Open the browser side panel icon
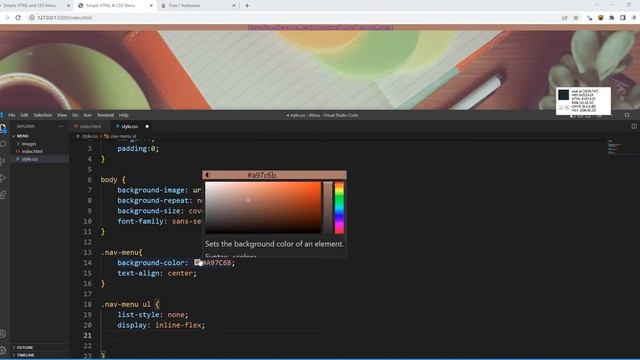Image resolution: width=640 pixels, height=360 pixels. (623, 18)
